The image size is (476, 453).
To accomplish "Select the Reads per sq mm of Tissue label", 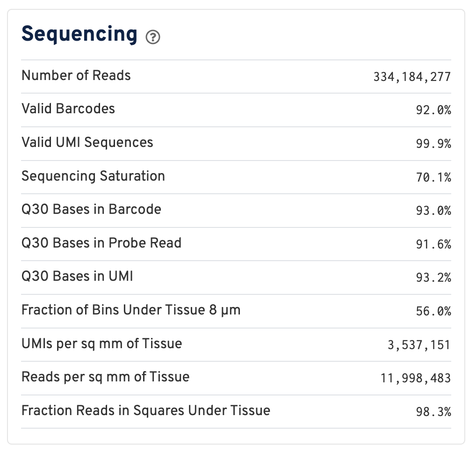I will [106, 377].
